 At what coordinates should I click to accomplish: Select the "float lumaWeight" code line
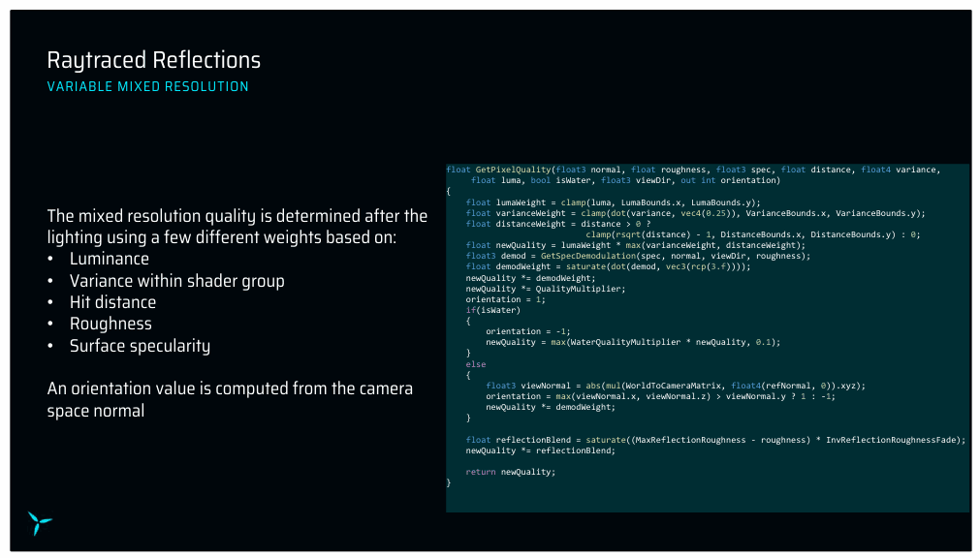click(x=614, y=202)
